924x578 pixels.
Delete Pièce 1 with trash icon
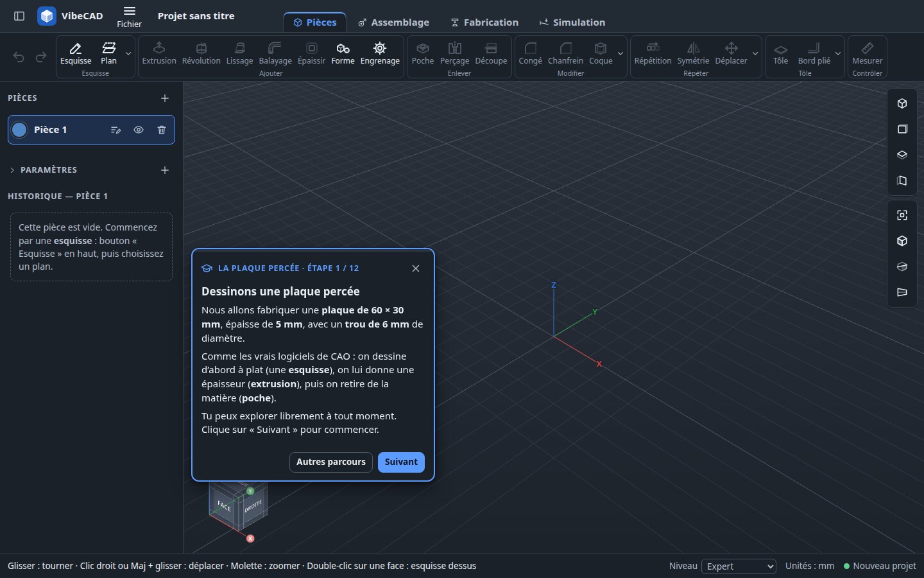coord(162,130)
